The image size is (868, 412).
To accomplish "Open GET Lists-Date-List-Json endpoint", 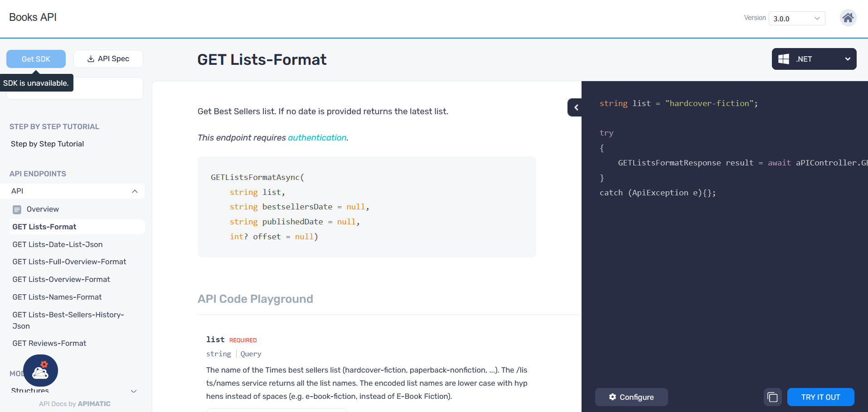I will tap(58, 244).
